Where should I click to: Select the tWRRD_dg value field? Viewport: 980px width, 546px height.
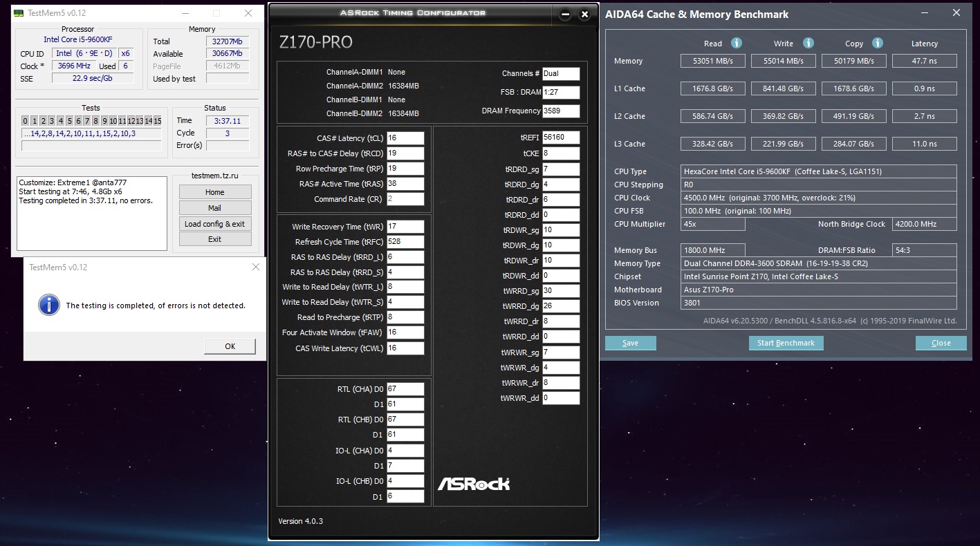point(561,306)
